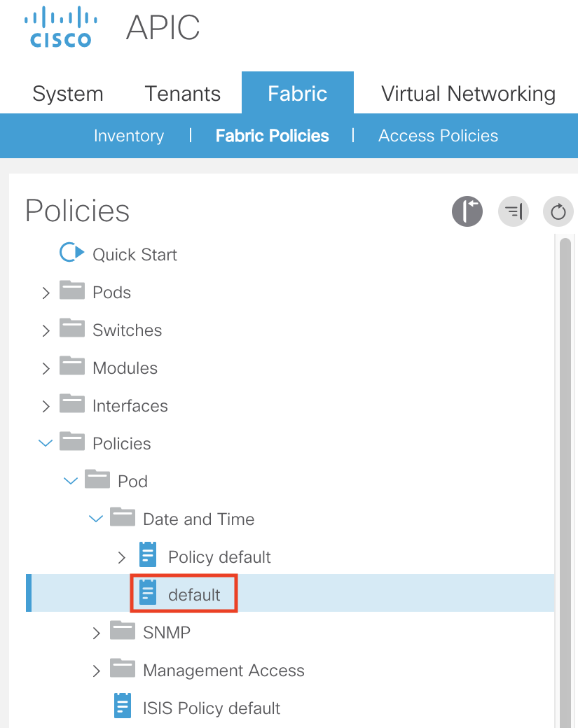578x728 pixels.
Task: Click the Quick Start icon
Action: click(71, 253)
